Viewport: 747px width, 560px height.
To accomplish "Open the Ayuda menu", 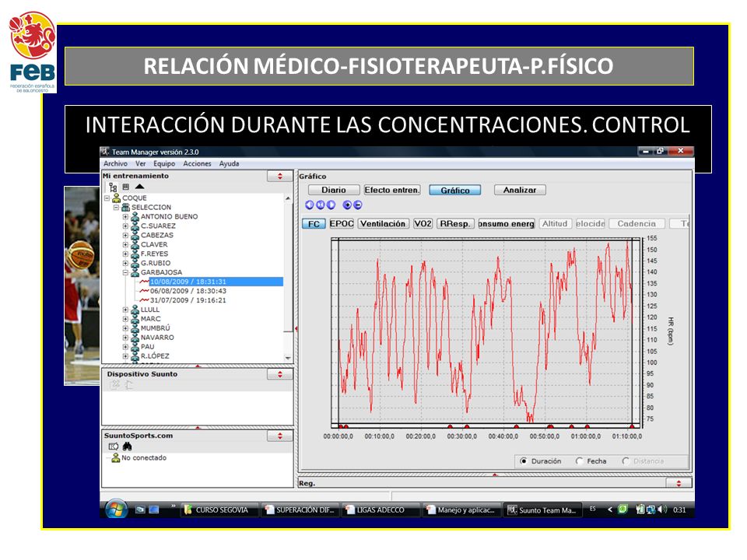I will (229, 163).
